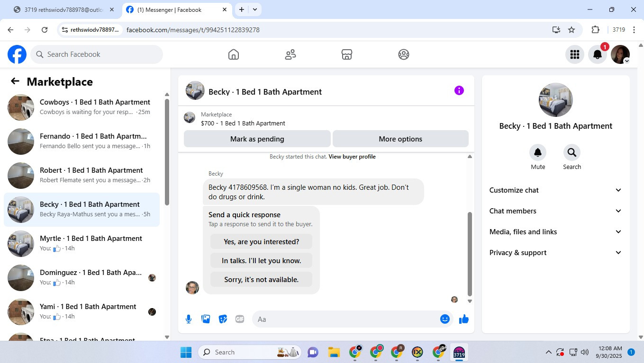Mute this chat with the bell icon
644x363 pixels.
538,152
